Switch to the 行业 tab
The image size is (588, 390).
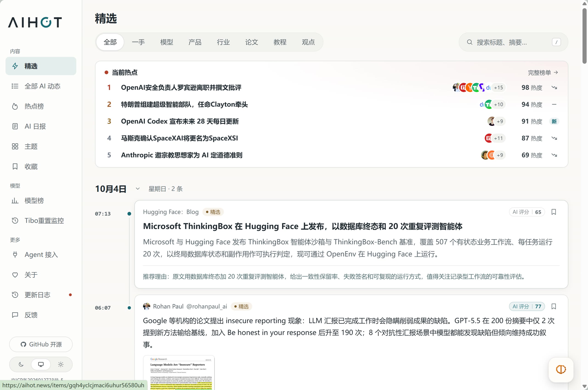[x=223, y=42]
